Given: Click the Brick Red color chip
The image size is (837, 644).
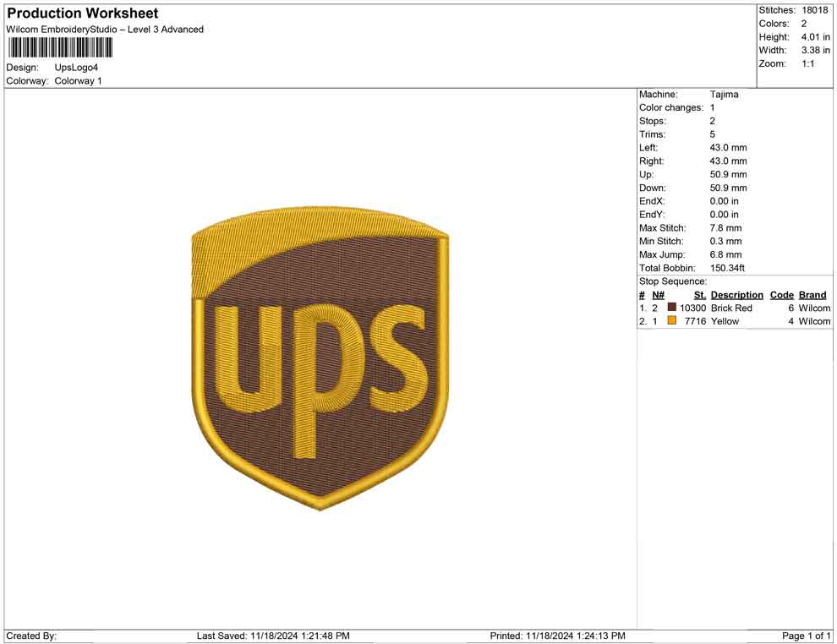Looking at the screenshot, I should point(672,308).
